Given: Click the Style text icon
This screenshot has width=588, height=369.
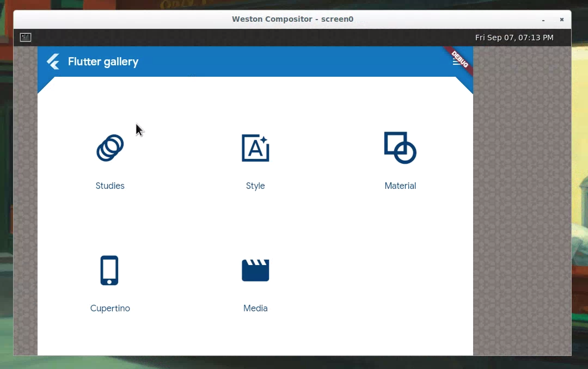Looking at the screenshot, I should (255, 148).
